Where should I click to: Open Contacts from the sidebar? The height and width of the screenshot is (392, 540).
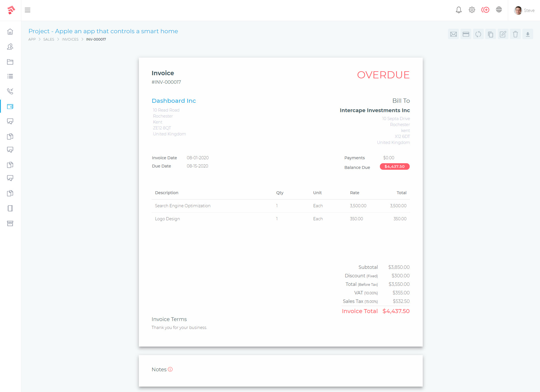coord(10,47)
